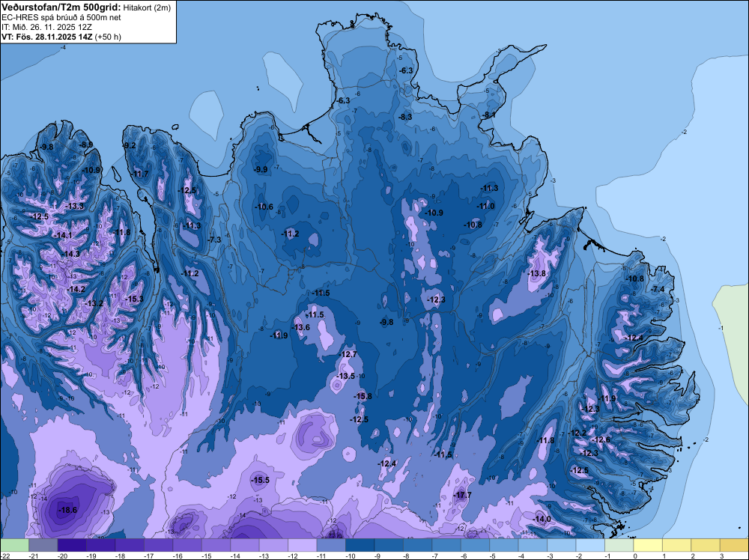The image size is (749, 560).
Task: Select the -12.6 temperature value
Action: (x=601, y=439)
